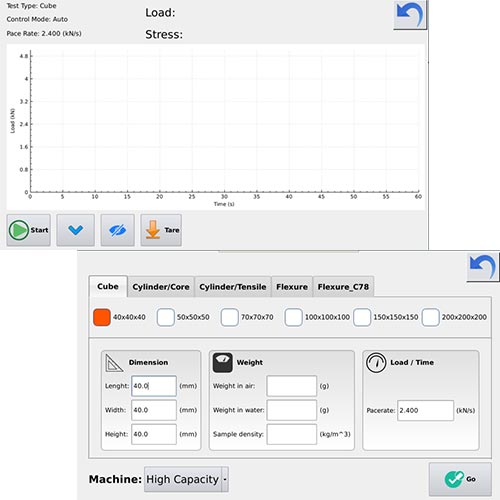Click the green Start play icon
Image resolution: width=500 pixels, height=500 pixels.
(x=19, y=230)
